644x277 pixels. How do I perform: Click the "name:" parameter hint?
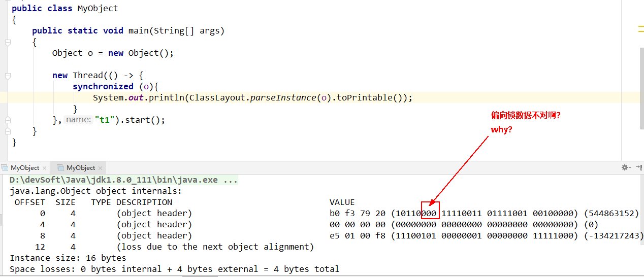pos(78,120)
